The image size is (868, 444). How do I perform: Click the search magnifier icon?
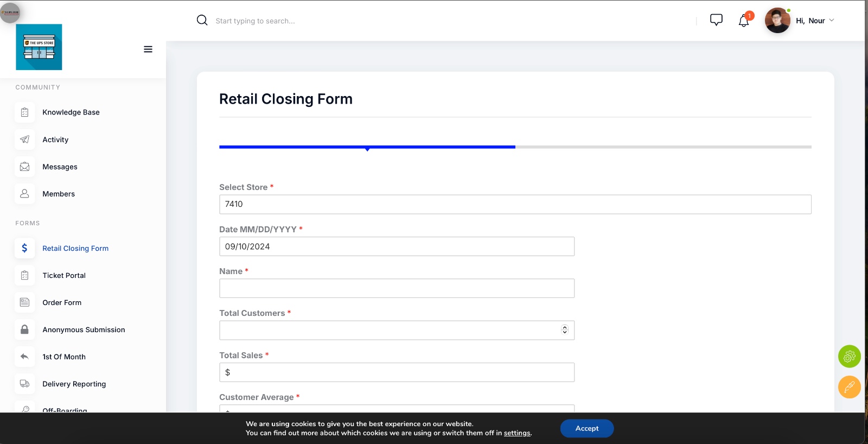202,20
